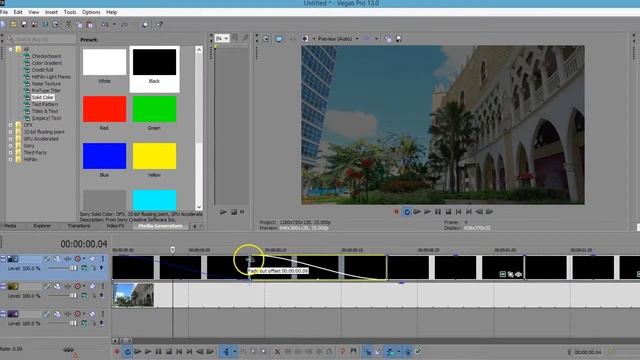Click the Cut scissors toolbar icon
The image size is (640, 360).
pos(69,24)
